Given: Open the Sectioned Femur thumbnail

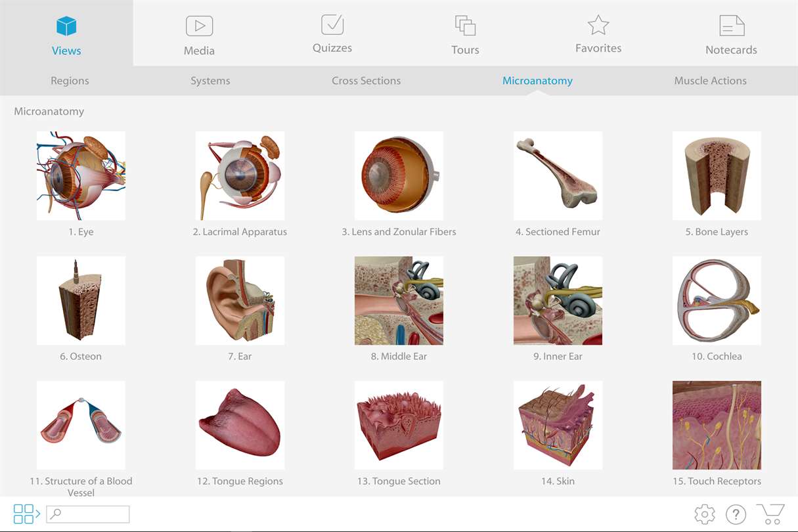Looking at the screenshot, I should point(558,175).
